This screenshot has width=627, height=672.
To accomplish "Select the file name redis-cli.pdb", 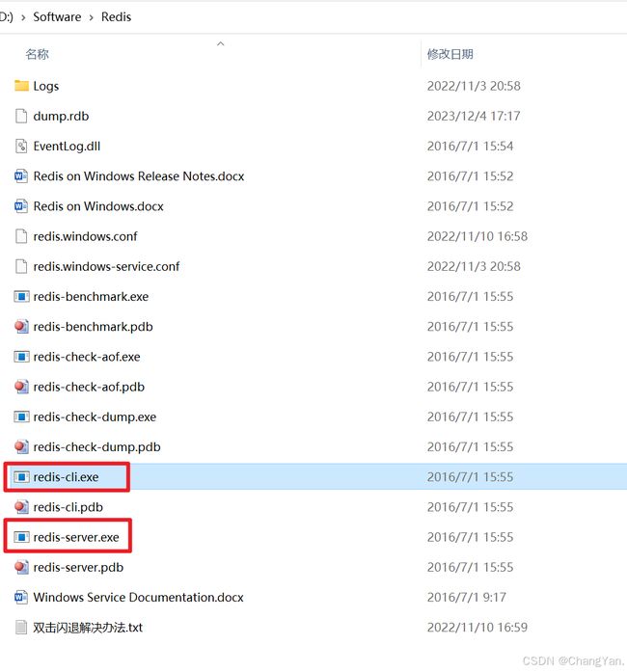I will click(68, 507).
